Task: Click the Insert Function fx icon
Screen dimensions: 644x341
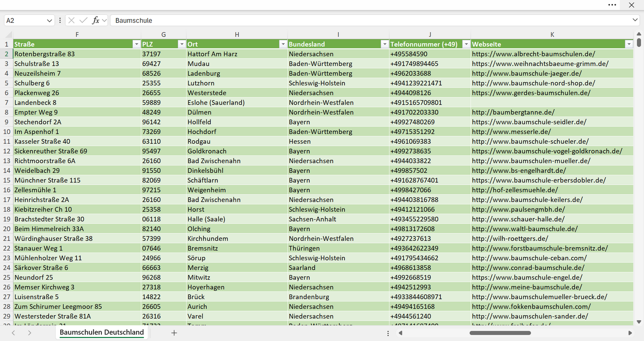Action: (x=95, y=20)
